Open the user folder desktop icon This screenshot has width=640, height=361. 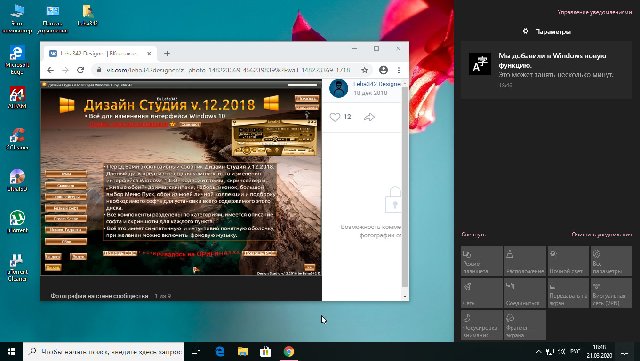(87, 16)
